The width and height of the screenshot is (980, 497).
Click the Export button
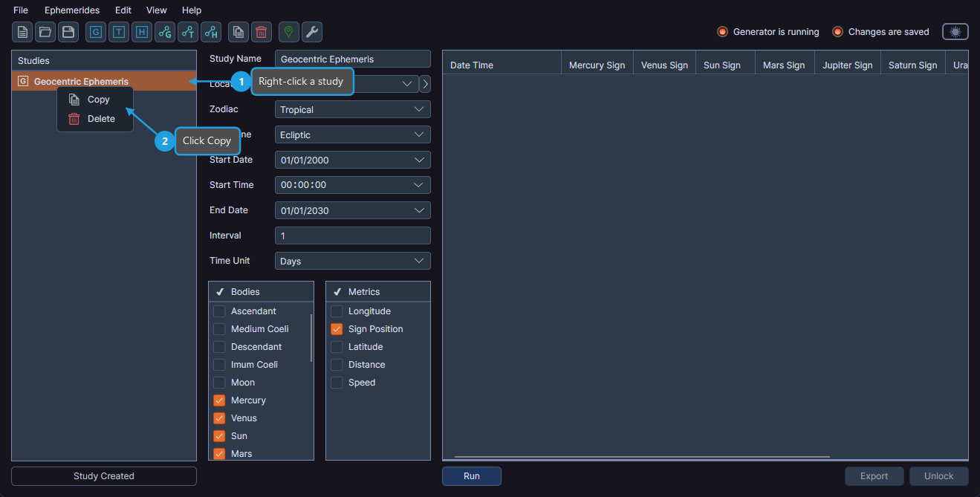tap(874, 476)
